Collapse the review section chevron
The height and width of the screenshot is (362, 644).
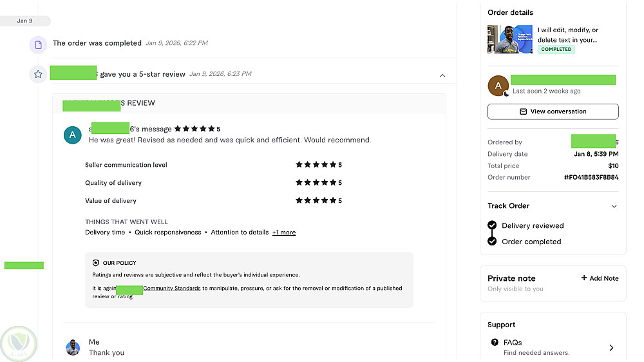(442, 75)
